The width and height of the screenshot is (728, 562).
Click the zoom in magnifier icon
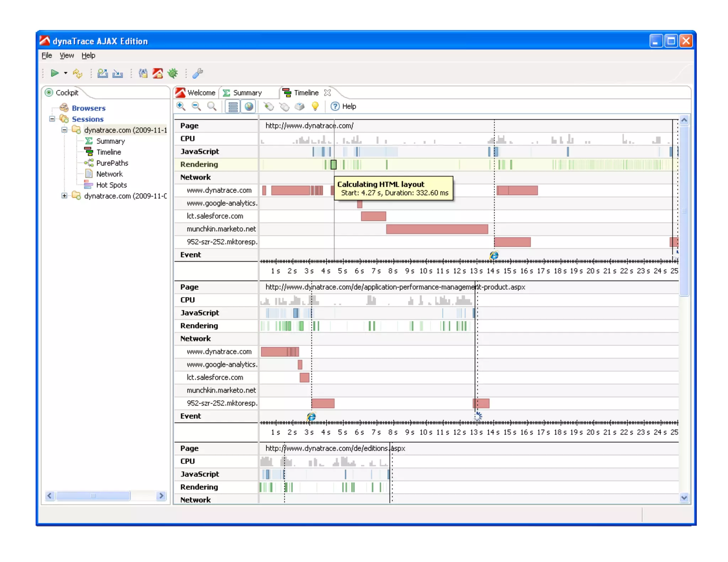tap(181, 106)
